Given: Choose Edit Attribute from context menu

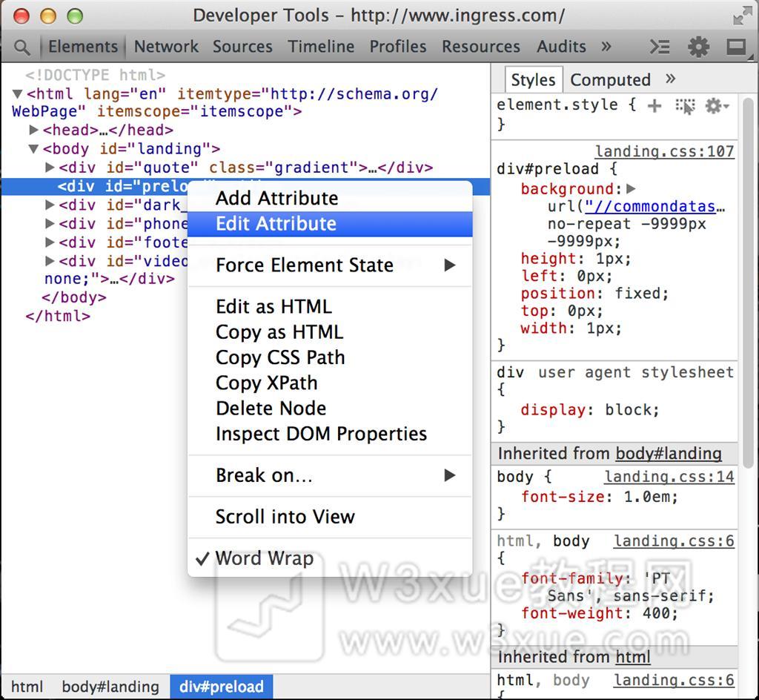Looking at the screenshot, I should pos(330,224).
